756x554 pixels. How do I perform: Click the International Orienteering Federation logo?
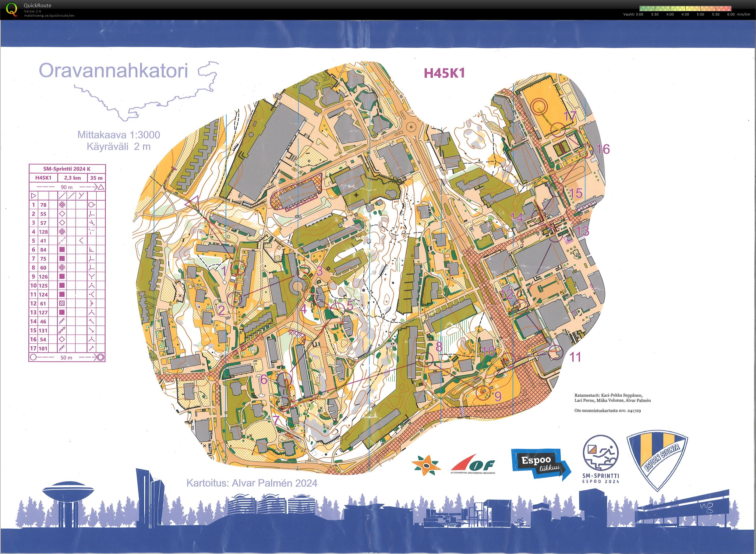click(x=472, y=465)
